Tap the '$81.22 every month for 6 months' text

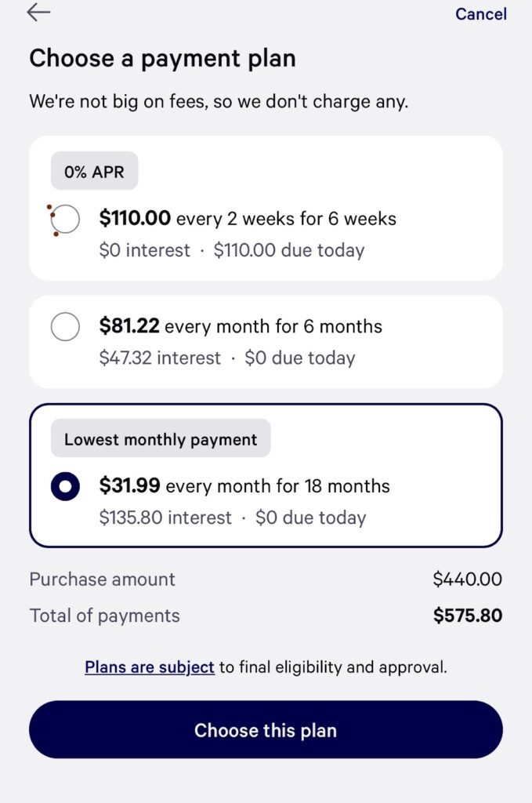(x=241, y=325)
